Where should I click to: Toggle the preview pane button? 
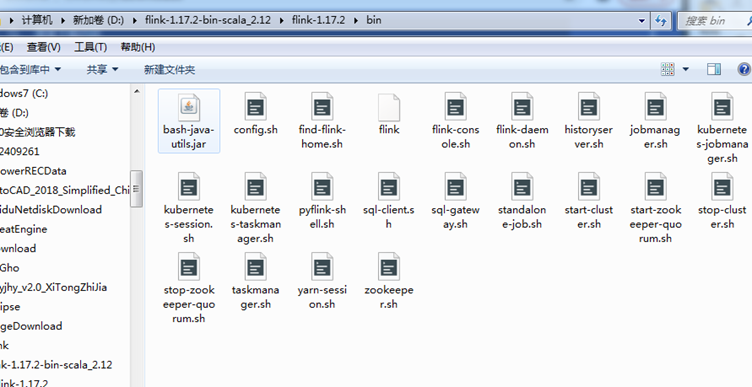coord(714,70)
